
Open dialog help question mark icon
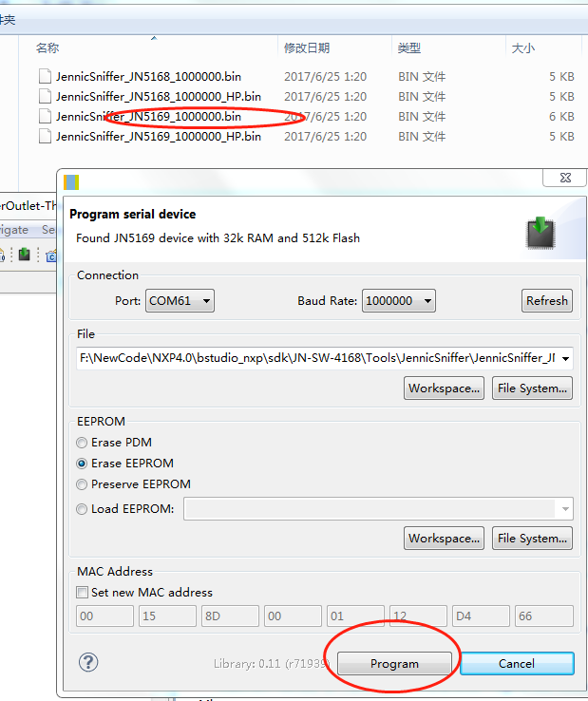(88, 662)
